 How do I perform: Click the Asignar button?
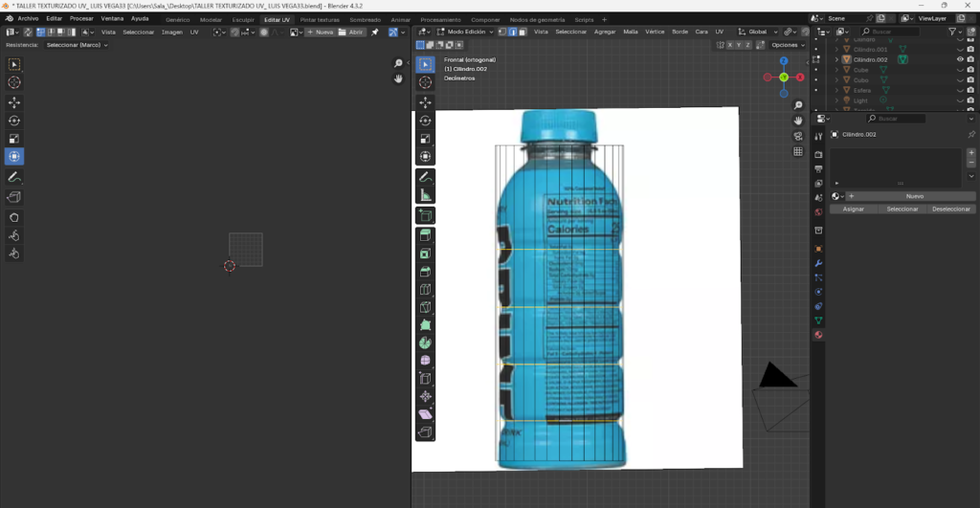tap(853, 209)
